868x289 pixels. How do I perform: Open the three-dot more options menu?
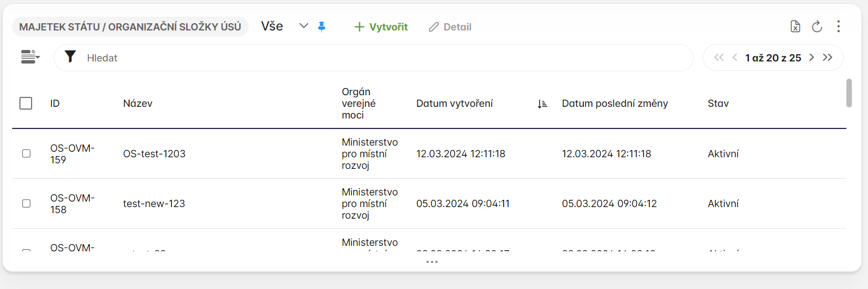tap(838, 27)
